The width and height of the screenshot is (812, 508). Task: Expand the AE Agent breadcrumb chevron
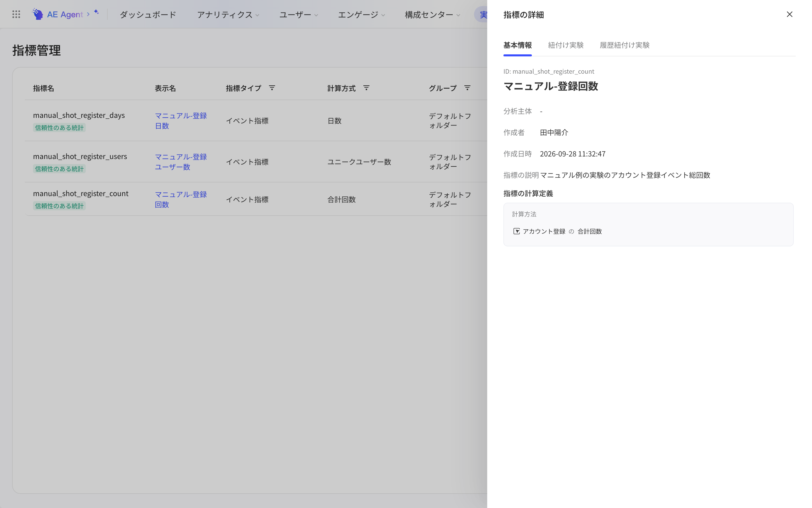coord(88,14)
